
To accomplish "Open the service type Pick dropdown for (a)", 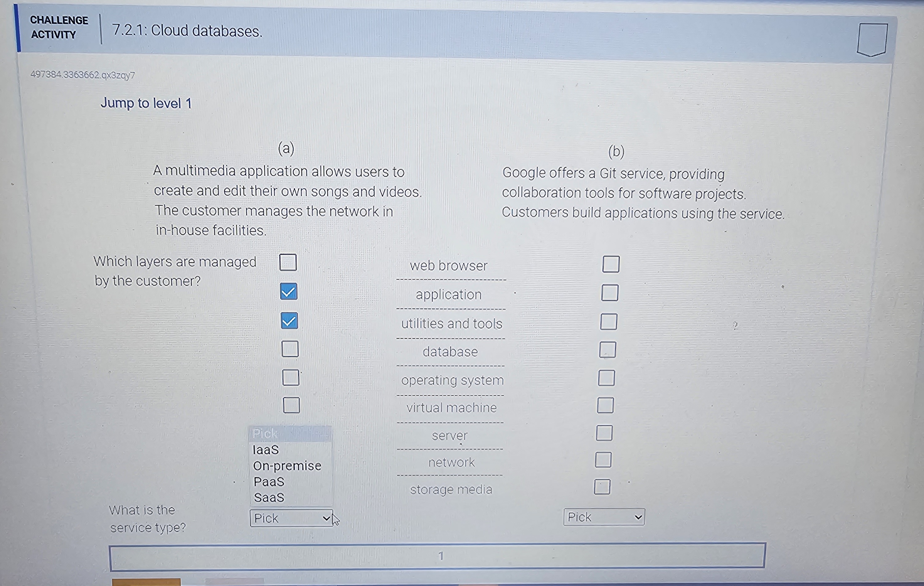I will (291, 518).
